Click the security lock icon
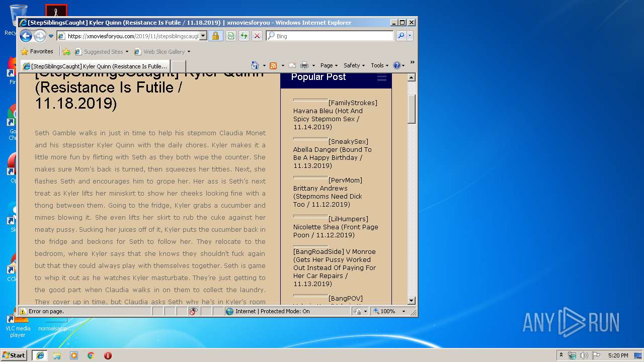This screenshot has width=644, height=362. click(x=215, y=36)
